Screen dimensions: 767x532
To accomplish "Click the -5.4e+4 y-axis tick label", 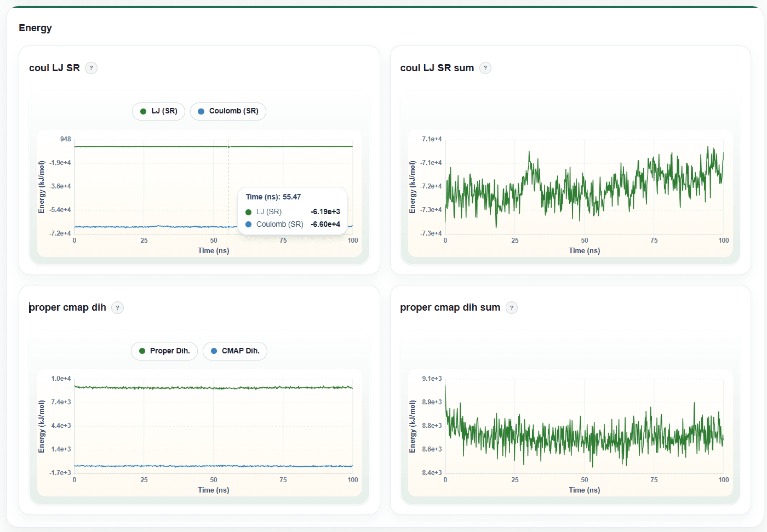I will pyautogui.click(x=60, y=210).
